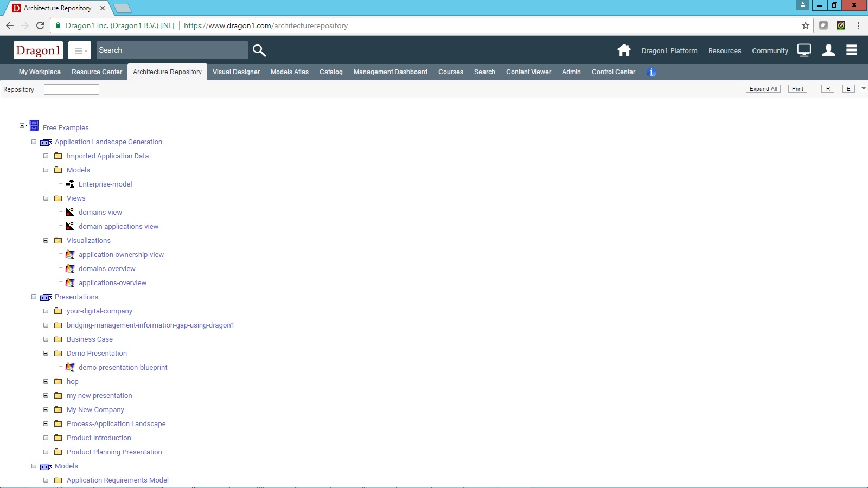Click the applications-overview visualization icon
This screenshot has height=488, width=868.
(70, 282)
